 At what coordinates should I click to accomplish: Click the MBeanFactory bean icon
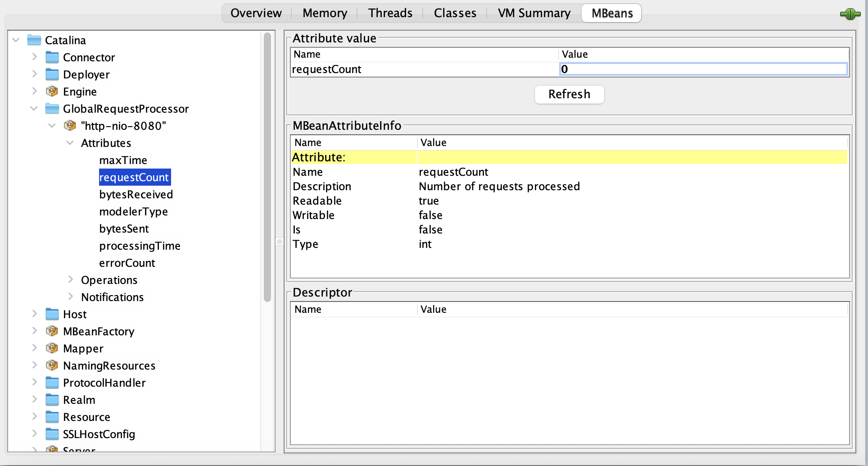click(x=52, y=331)
